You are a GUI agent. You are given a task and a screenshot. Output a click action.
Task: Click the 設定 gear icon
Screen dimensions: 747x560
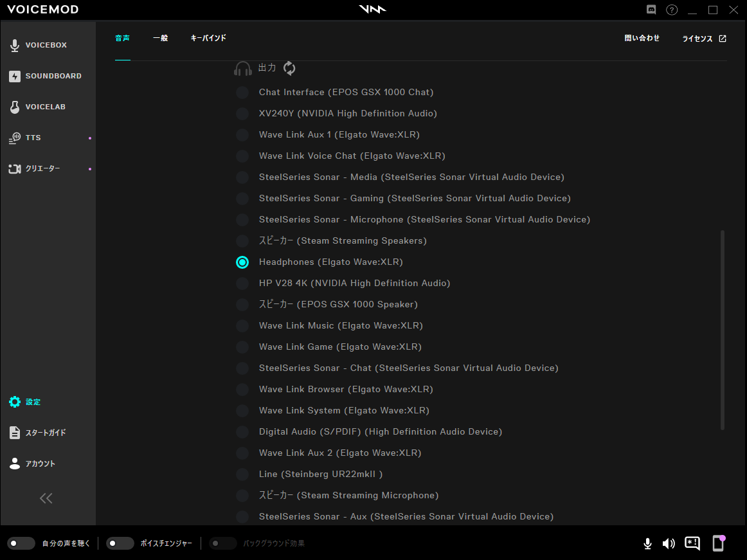pyautogui.click(x=15, y=402)
